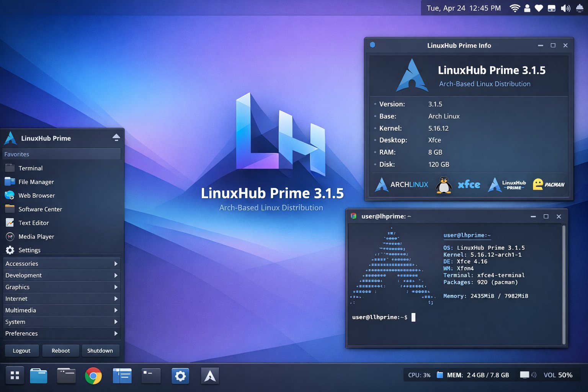Toggle the notification bell in the system tray
The width and height of the screenshot is (588, 392).
pyautogui.click(x=579, y=8)
